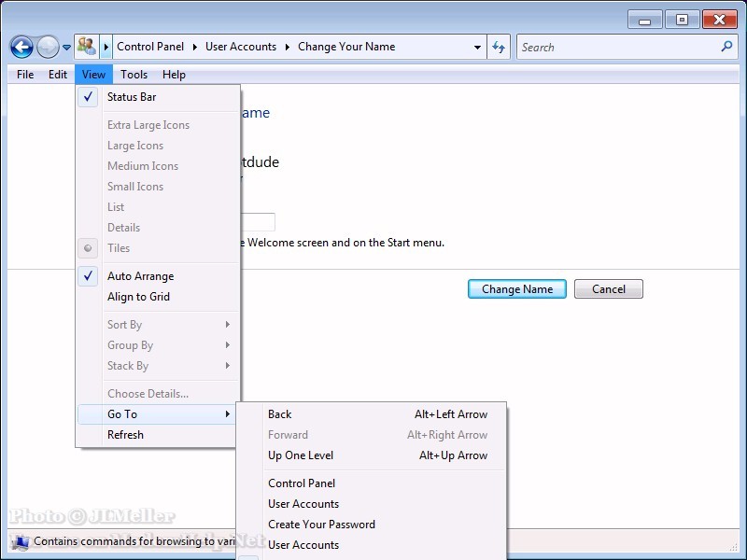Image resolution: width=747 pixels, height=560 pixels.
Task: Click Refresh in the View menu
Action: click(x=158, y=435)
